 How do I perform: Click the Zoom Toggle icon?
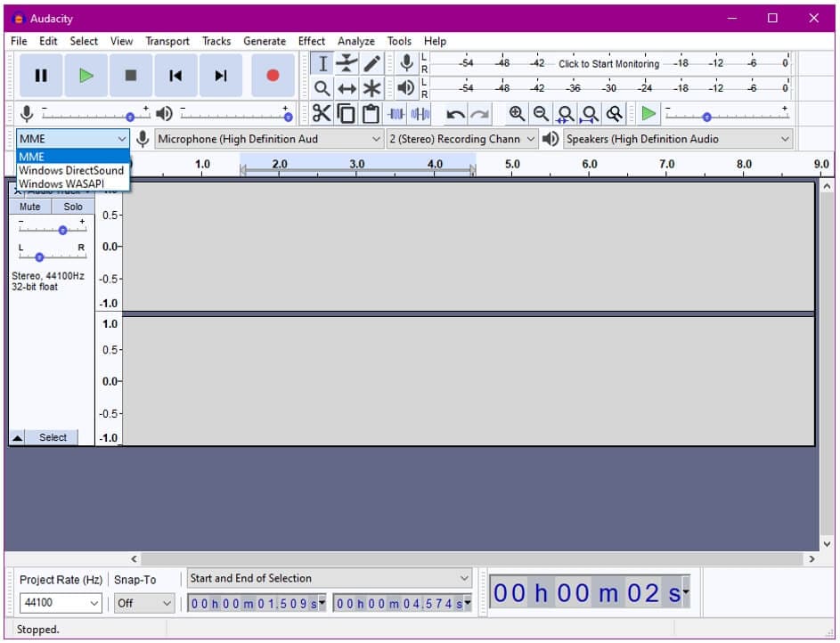615,113
